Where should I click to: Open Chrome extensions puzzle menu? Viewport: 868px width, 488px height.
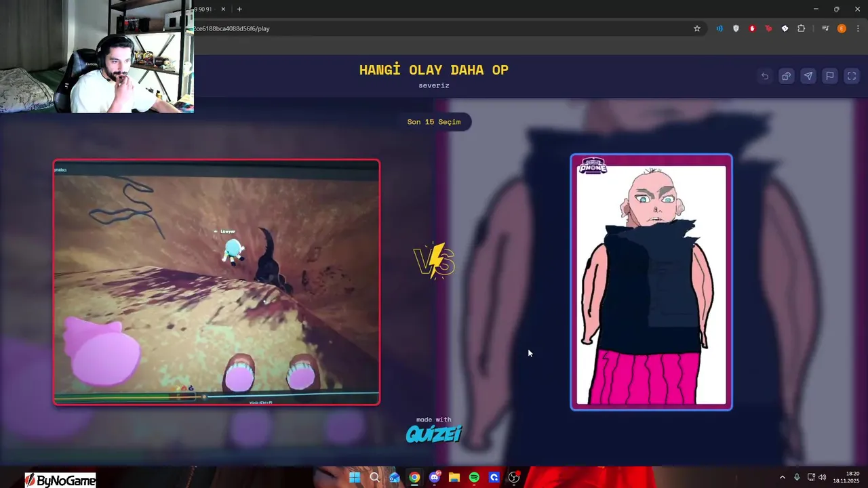[x=801, y=28]
